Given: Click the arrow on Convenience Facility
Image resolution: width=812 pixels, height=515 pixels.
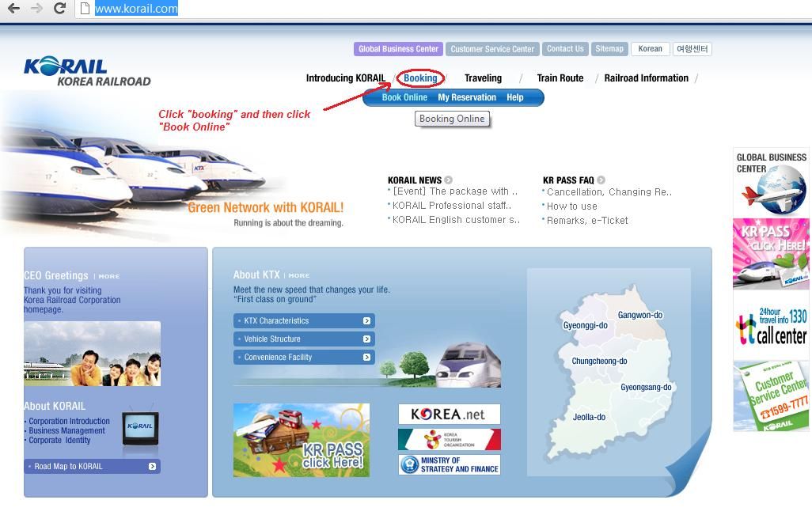Looking at the screenshot, I should 366,357.
